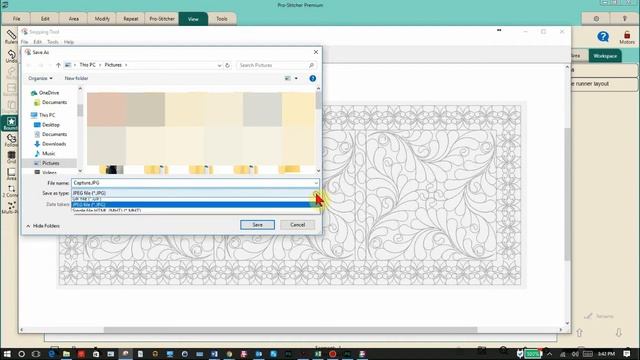The image size is (640, 360).
Task: Click the up arrow to parent folder
Action: pyautogui.click(x=58, y=65)
